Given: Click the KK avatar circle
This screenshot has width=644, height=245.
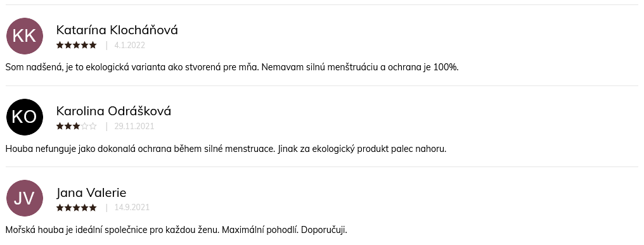Looking at the screenshot, I should point(25,36).
